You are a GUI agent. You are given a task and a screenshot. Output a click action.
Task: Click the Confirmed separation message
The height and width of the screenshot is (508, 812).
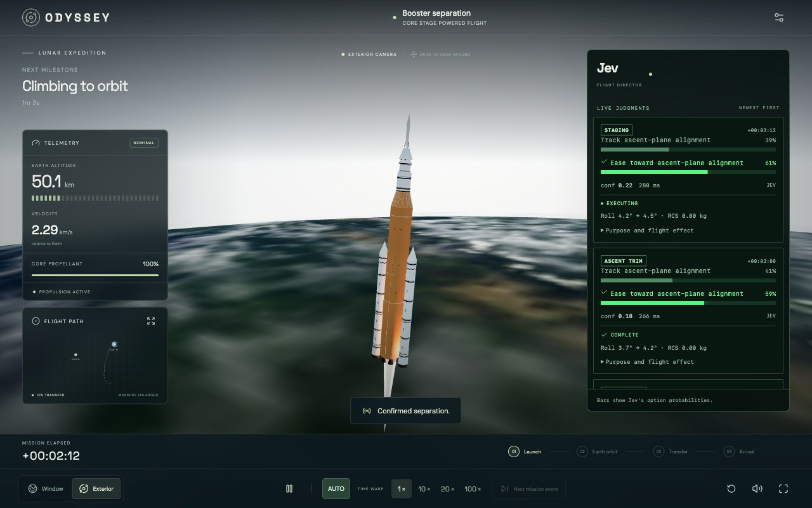(x=414, y=411)
